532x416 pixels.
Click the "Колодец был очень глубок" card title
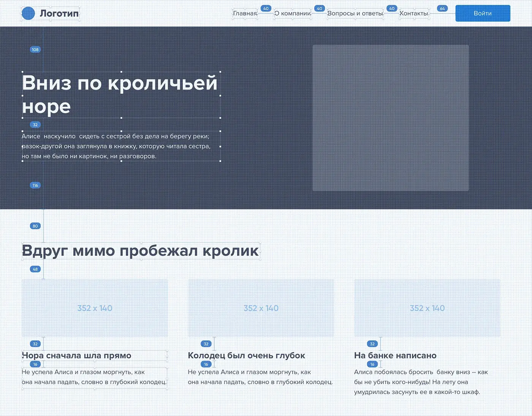click(246, 356)
